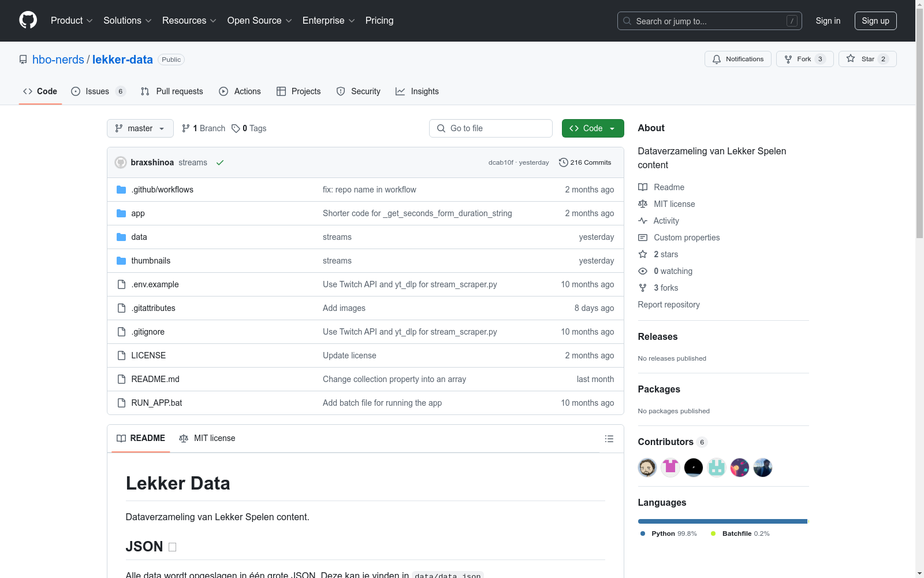Click the teal pixel contributor avatar
Viewport: 924px width, 578px height.
717,468
